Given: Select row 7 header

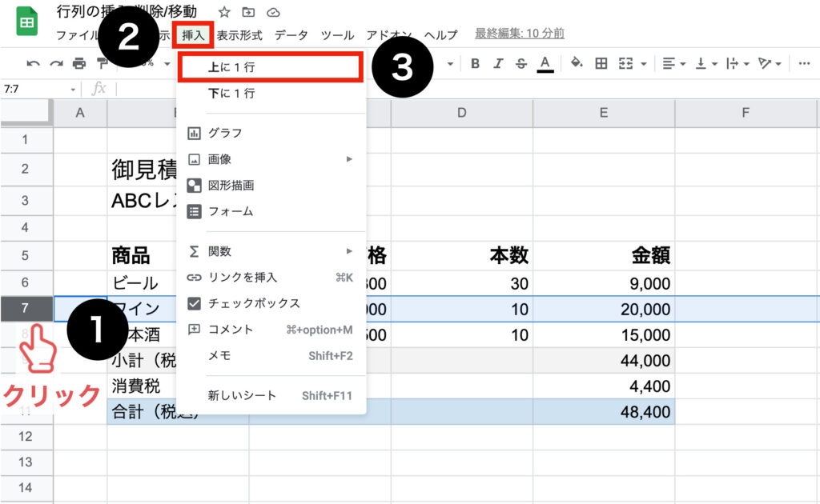Looking at the screenshot, I should tap(26, 309).
